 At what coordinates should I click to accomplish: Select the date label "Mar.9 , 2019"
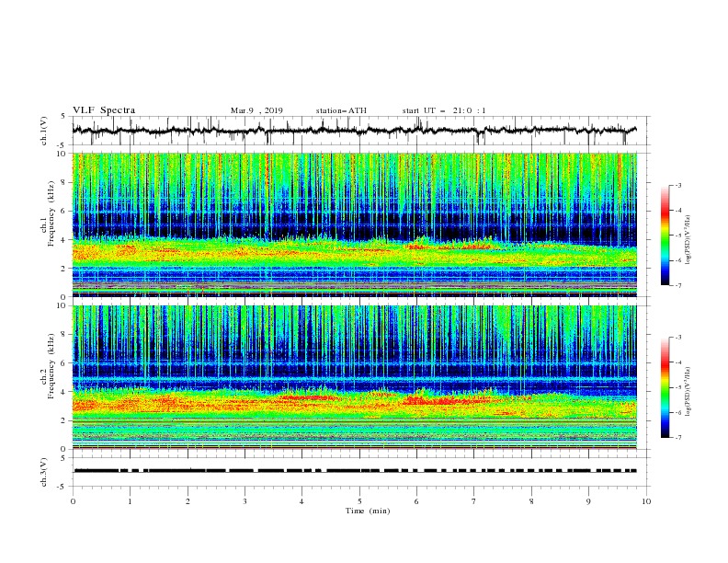256,110
